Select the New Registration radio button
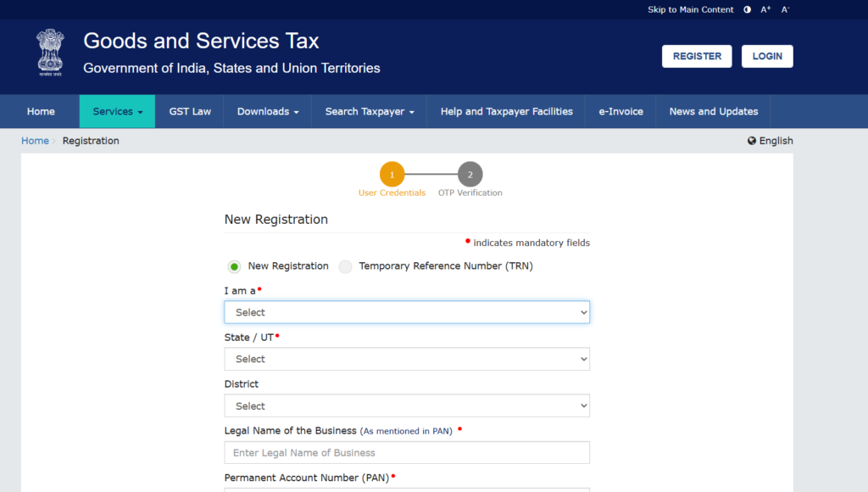 pos(235,266)
